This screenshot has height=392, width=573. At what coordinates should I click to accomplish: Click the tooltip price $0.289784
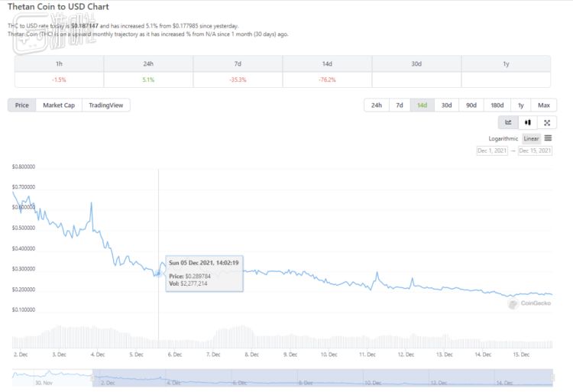coord(198,276)
